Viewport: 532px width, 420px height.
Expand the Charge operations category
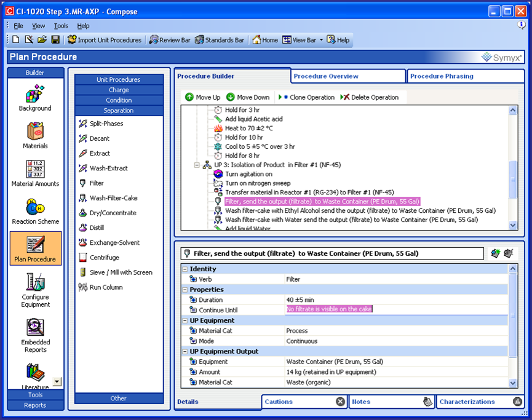(x=119, y=90)
